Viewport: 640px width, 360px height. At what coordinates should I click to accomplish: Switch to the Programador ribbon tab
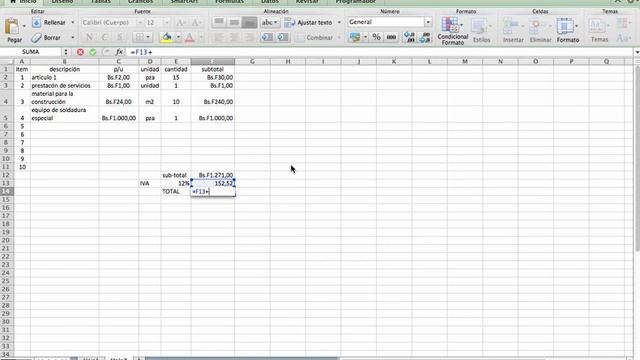point(356,2)
